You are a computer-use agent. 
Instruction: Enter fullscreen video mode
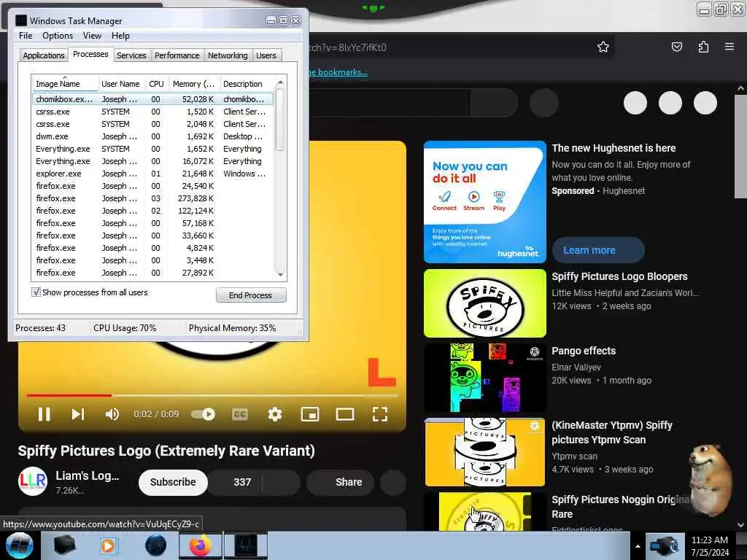(x=379, y=414)
